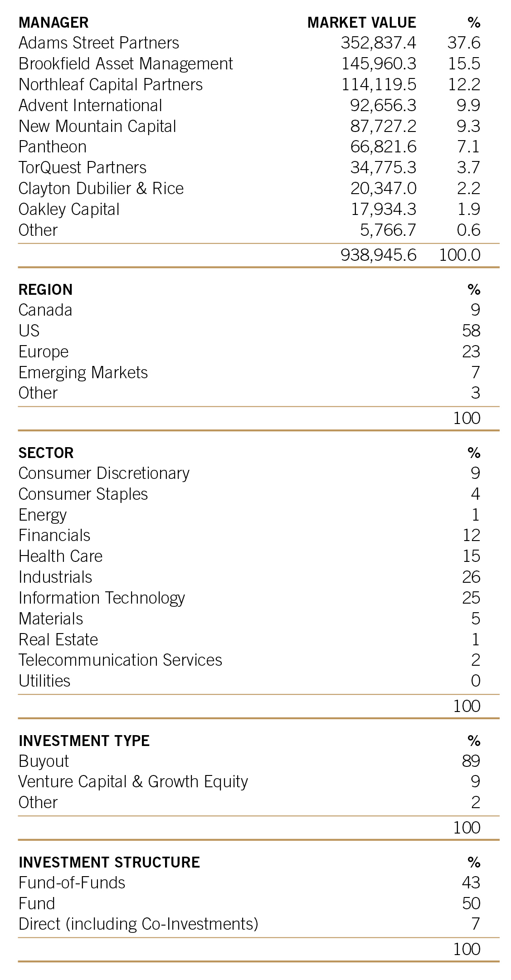Viewport: 511px width, 980px height.
Task: Click the MARKET VALUE column header
Action: click(362, 22)
